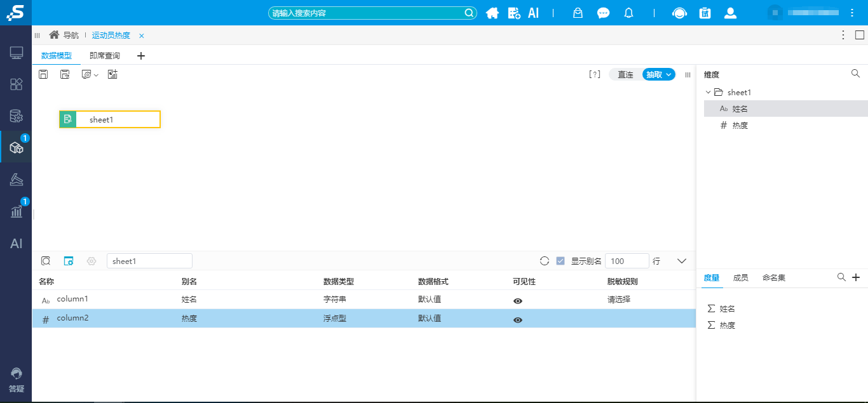Collapse the sheet1 folder in the 维度 panel
The height and width of the screenshot is (403, 868).
coord(708,92)
